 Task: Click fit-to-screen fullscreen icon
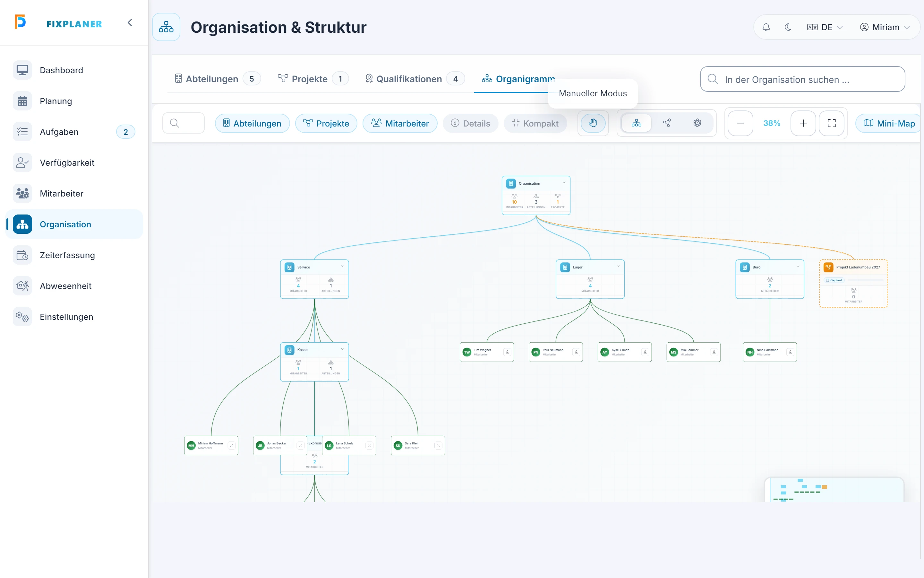tap(831, 123)
